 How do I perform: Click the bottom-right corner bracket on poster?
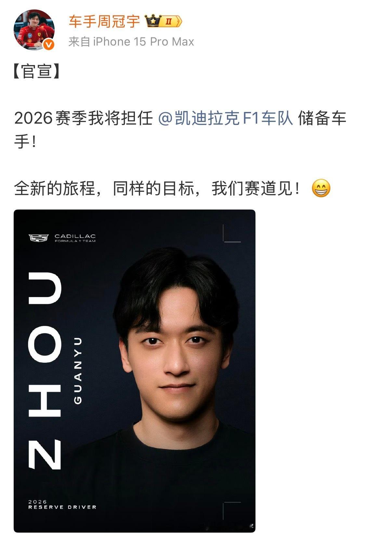[232, 511]
